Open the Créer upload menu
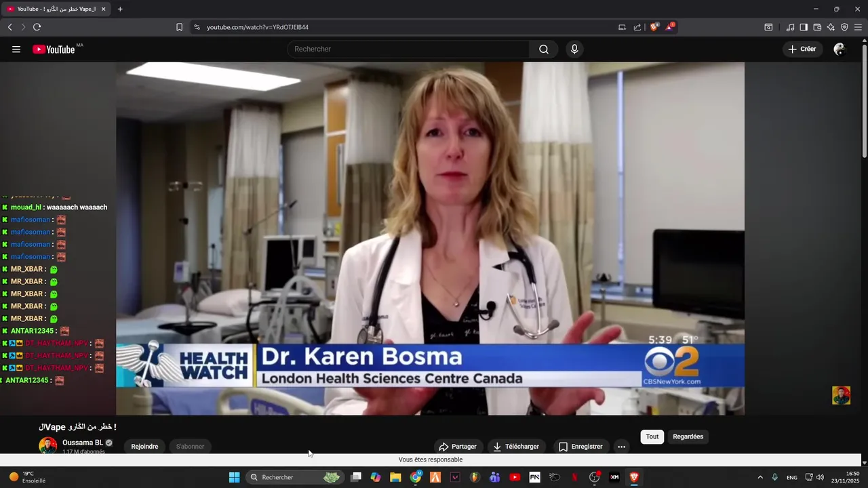 802,49
